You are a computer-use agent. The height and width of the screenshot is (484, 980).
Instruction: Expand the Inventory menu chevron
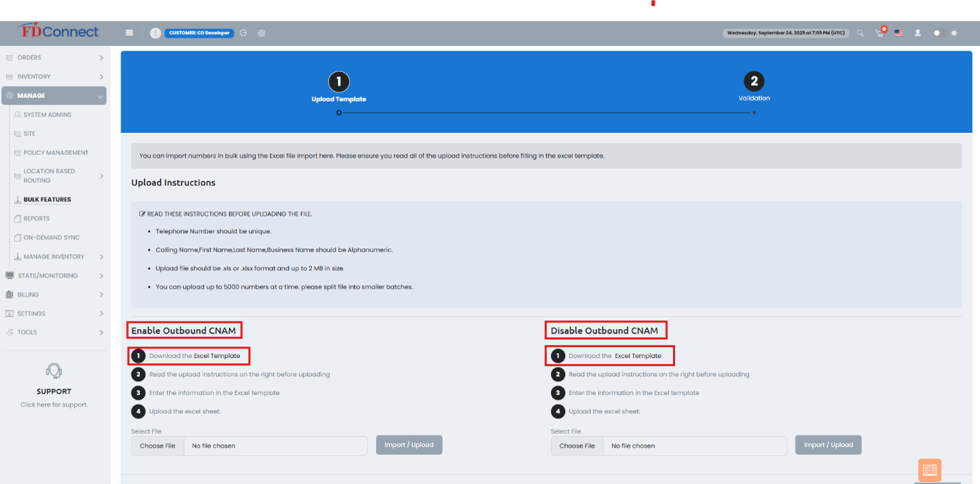pos(101,77)
